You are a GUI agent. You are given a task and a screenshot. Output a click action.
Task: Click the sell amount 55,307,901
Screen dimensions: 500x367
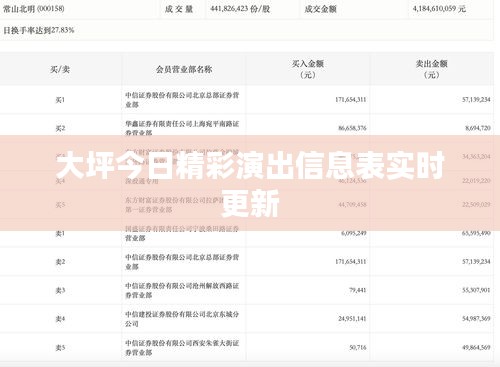click(476, 290)
